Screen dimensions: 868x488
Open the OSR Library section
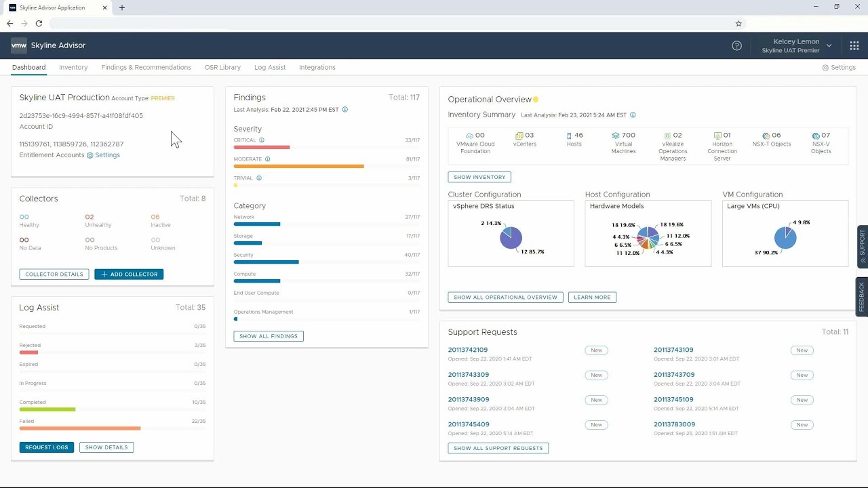coord(222,67)
